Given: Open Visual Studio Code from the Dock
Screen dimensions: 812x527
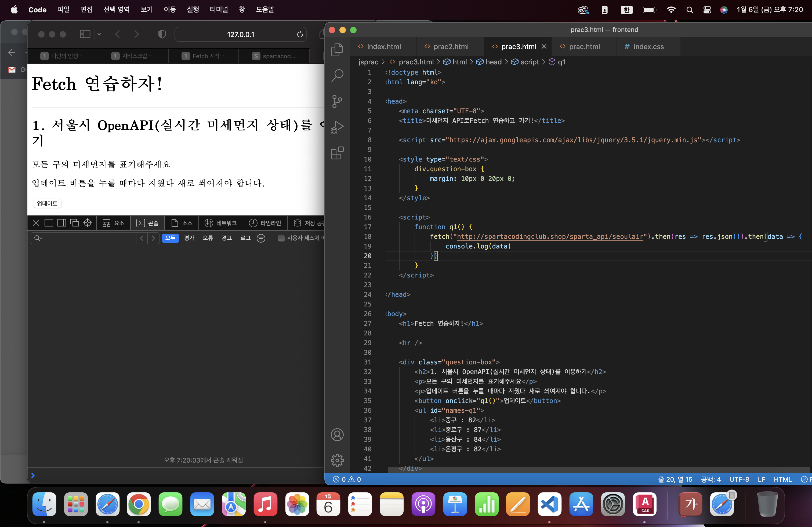Looking at the screenshot, I should (x=549, y=504).
